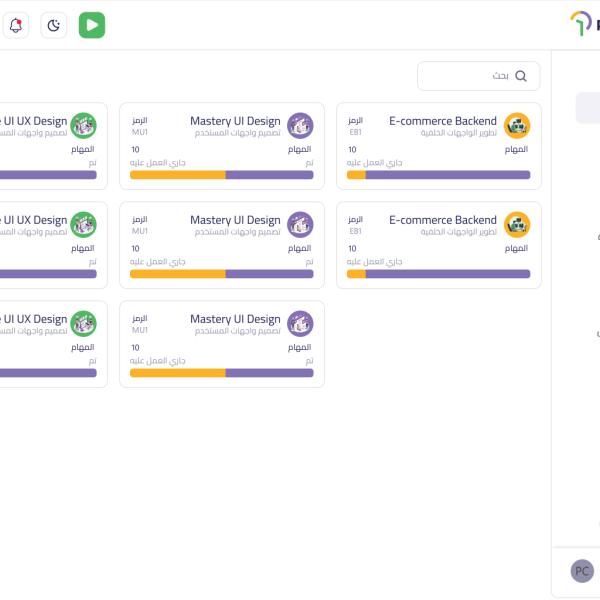
Task: Click the UI UX Design avatar in first row
Action: click(x=84, y=126)
